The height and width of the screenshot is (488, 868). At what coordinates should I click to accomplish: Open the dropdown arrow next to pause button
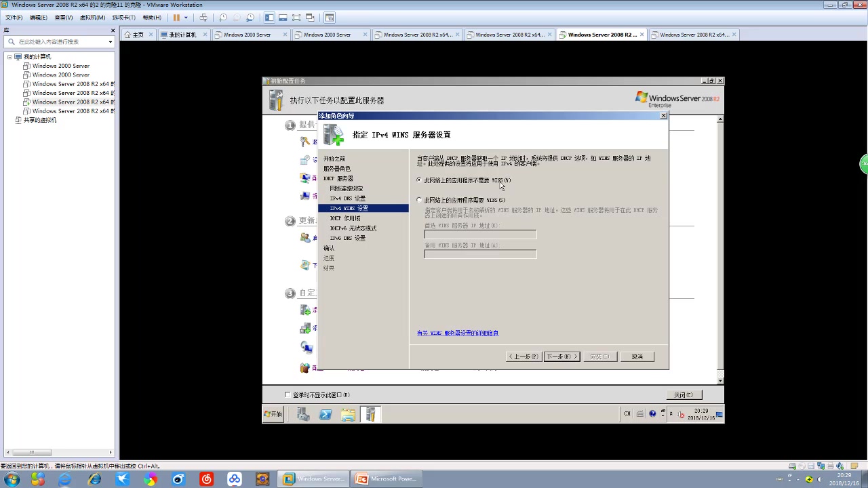pos(186,17)
